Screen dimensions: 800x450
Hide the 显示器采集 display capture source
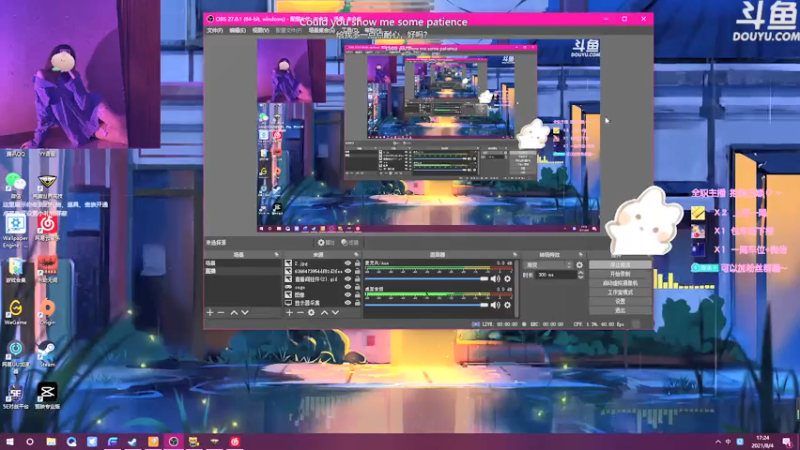(x=347, y=303)
